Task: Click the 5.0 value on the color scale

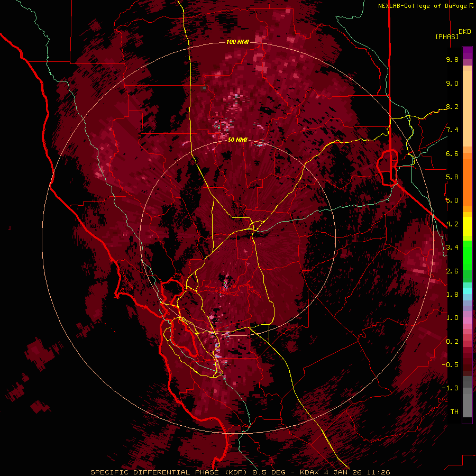Action: [452, 200]
